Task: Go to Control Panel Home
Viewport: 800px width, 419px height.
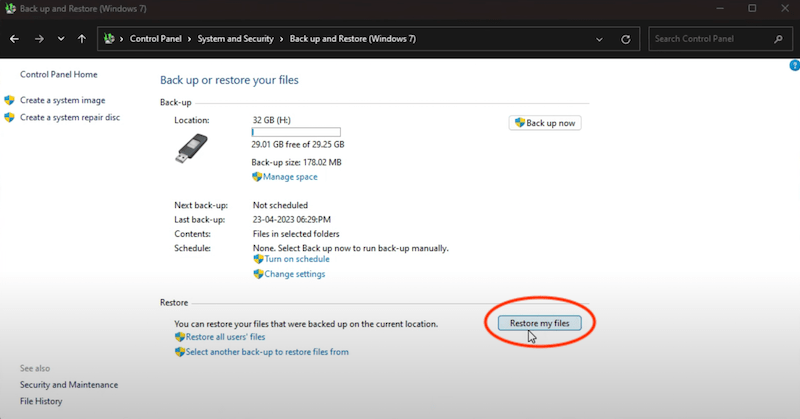Action: 59,75
